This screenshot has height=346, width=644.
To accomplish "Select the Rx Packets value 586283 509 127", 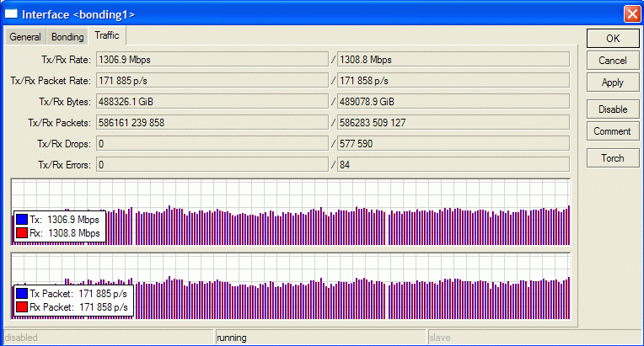I will [453, 123].
